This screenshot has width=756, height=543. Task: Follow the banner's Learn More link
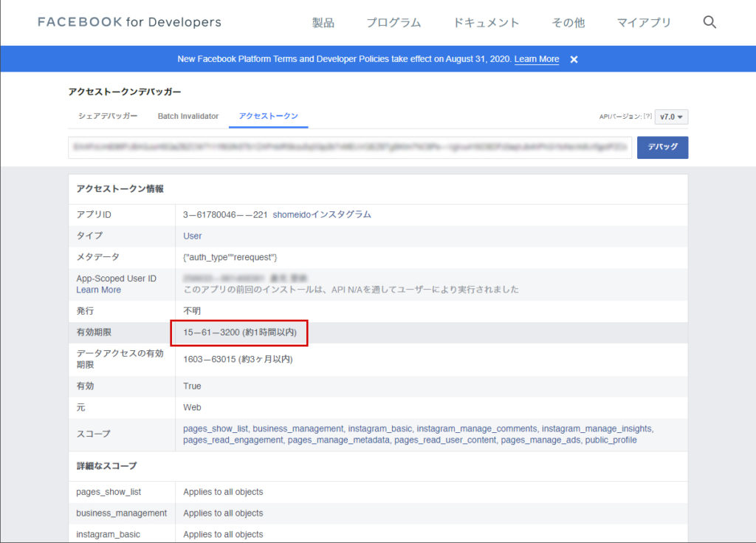537,59
